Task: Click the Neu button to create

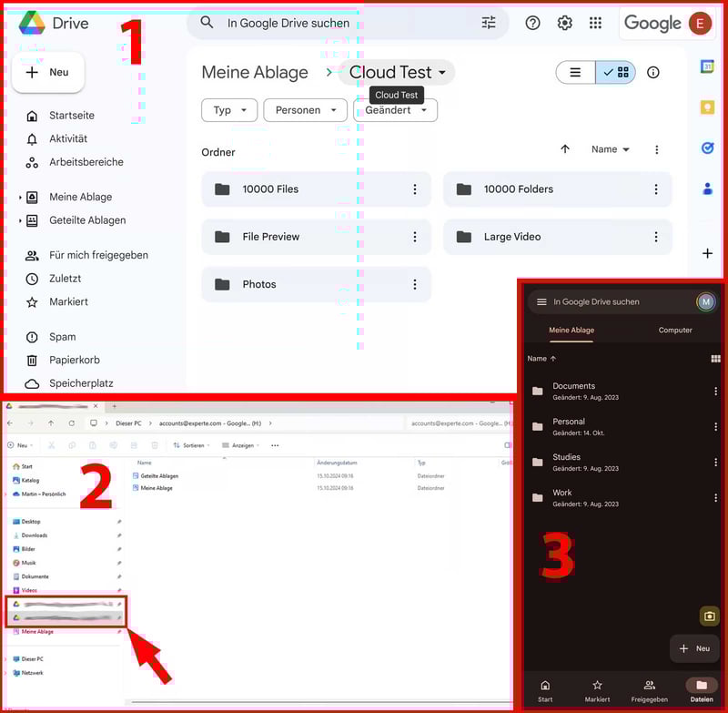Action: point(48,72)
